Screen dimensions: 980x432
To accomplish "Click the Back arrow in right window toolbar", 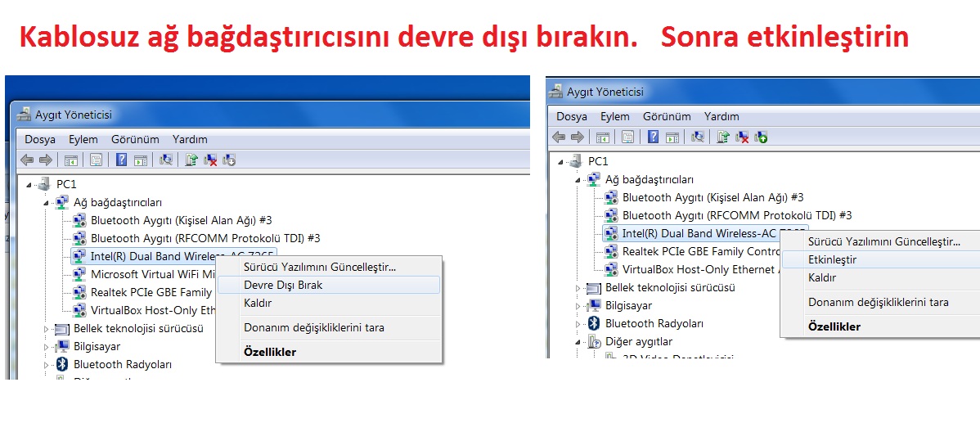I will coord(560,137).
